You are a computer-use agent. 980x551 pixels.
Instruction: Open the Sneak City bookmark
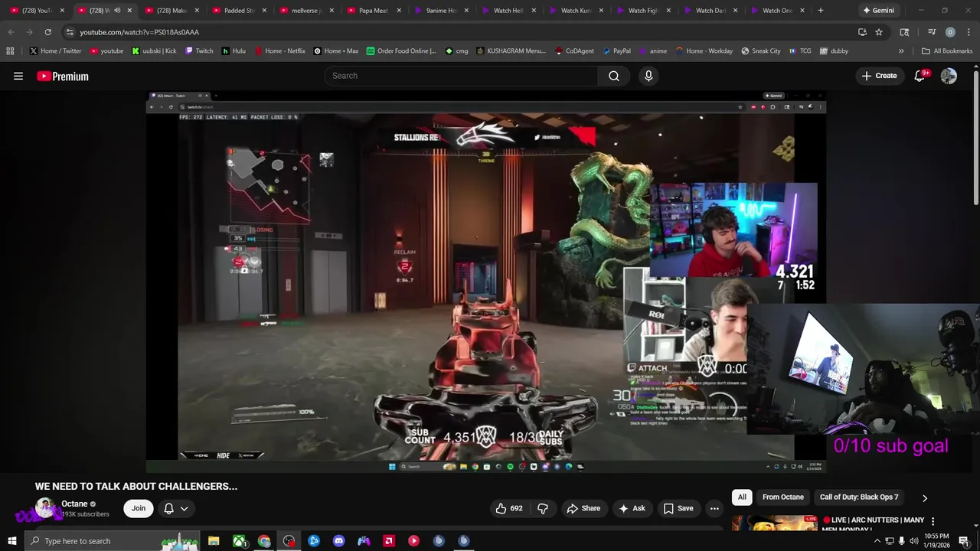(x=761, y=51)
